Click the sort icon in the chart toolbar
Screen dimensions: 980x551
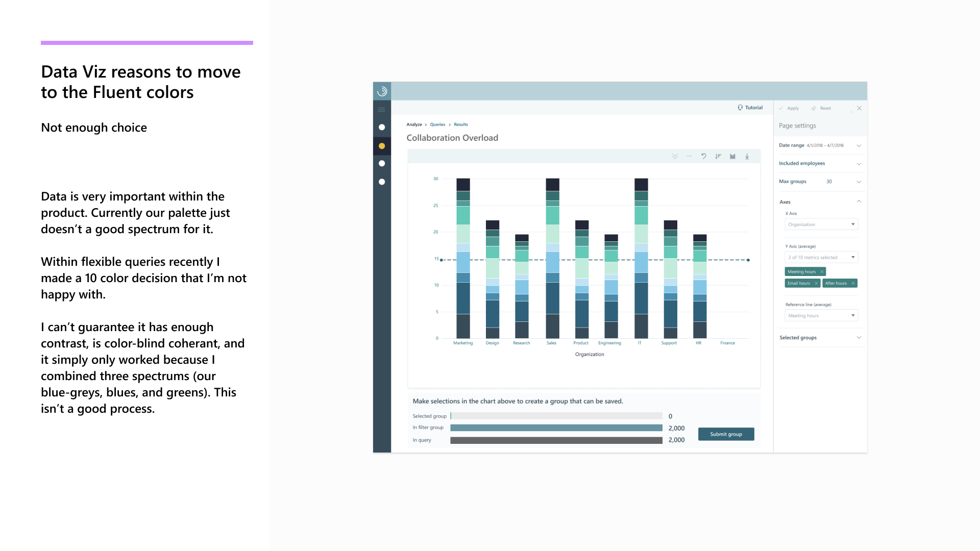click(x=718, y=156)
